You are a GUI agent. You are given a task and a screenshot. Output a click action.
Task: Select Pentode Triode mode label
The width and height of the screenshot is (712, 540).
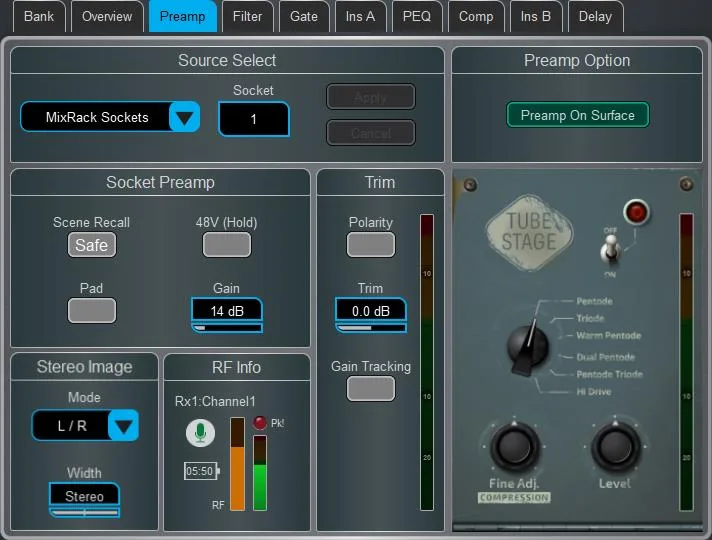(x=609, y=374)
